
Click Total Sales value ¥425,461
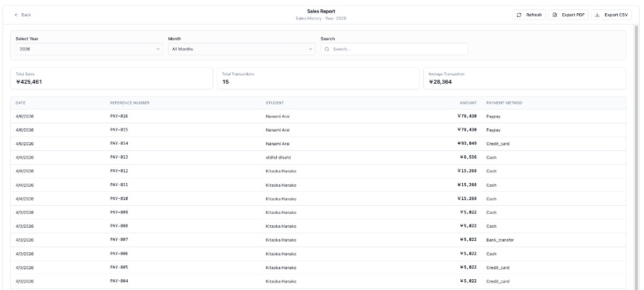point(29,82)
